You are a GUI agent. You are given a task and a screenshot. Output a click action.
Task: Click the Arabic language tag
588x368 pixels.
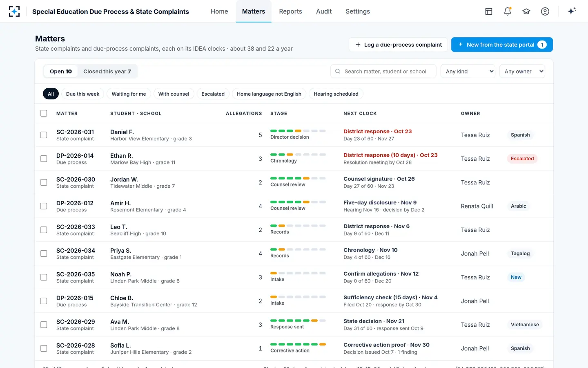(x=519, y=206)
